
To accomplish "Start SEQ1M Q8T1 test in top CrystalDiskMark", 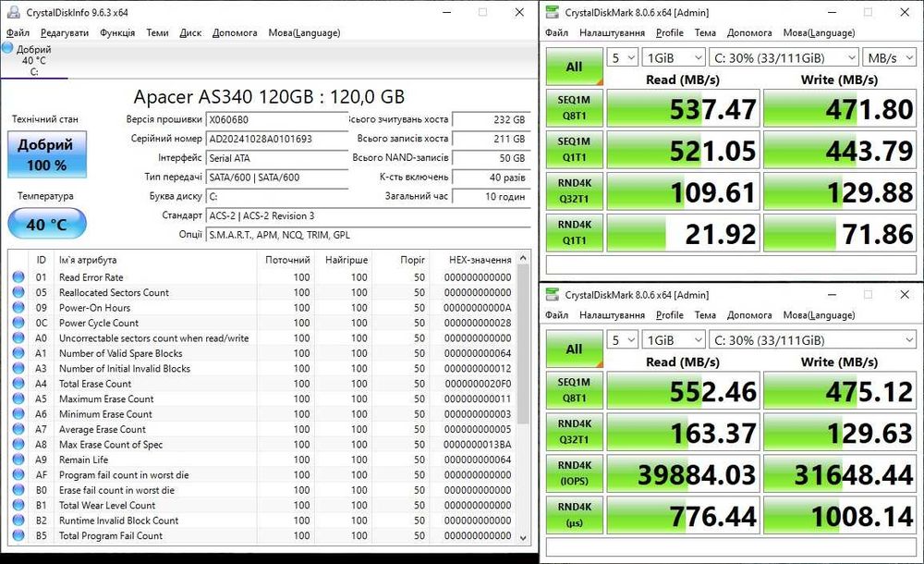I will 575,108.
